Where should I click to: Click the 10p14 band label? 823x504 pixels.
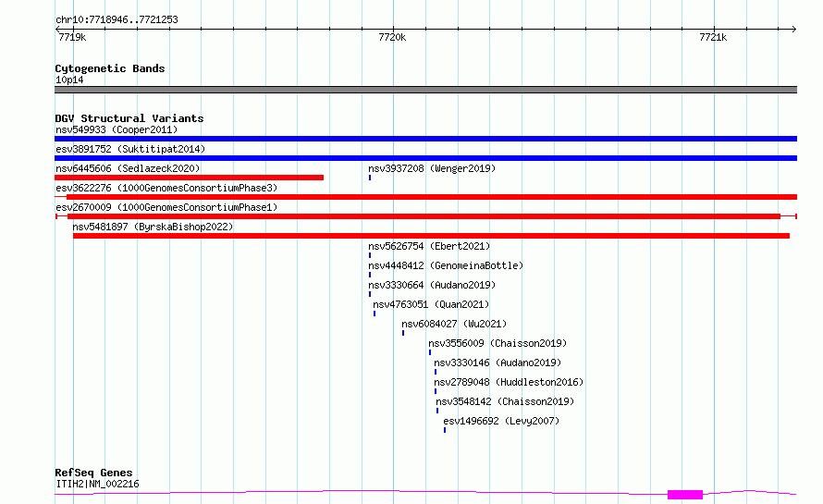[x=69, y=80]
